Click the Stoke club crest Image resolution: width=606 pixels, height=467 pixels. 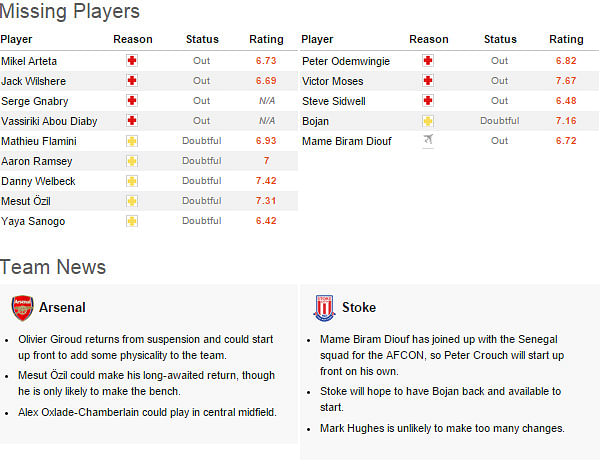(x=324, y=308)
